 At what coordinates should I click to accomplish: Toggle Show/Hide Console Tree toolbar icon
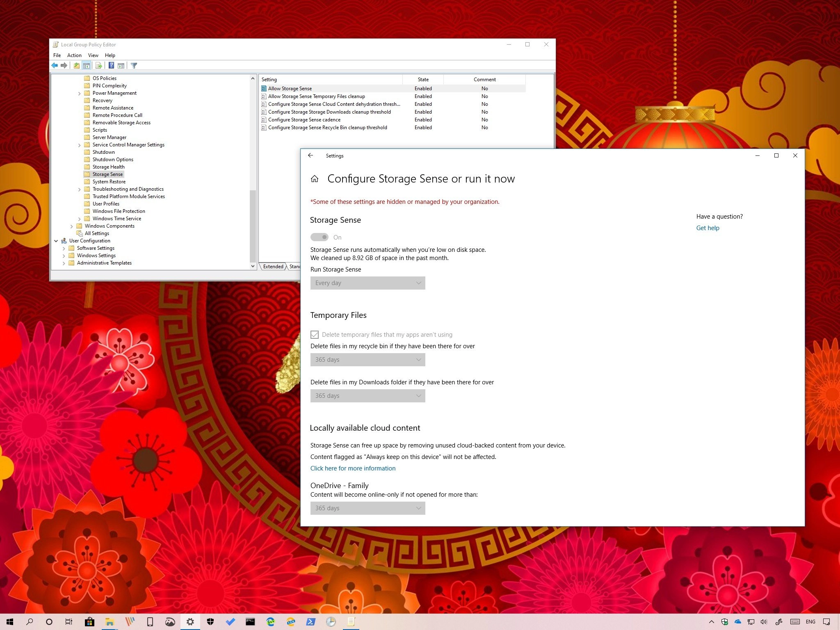point(87,66)
